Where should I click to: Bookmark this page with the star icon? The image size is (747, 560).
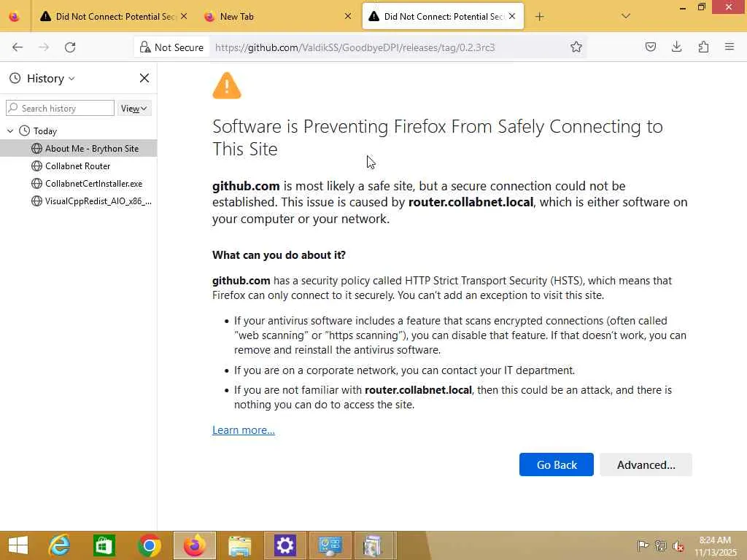pos(576,47)
